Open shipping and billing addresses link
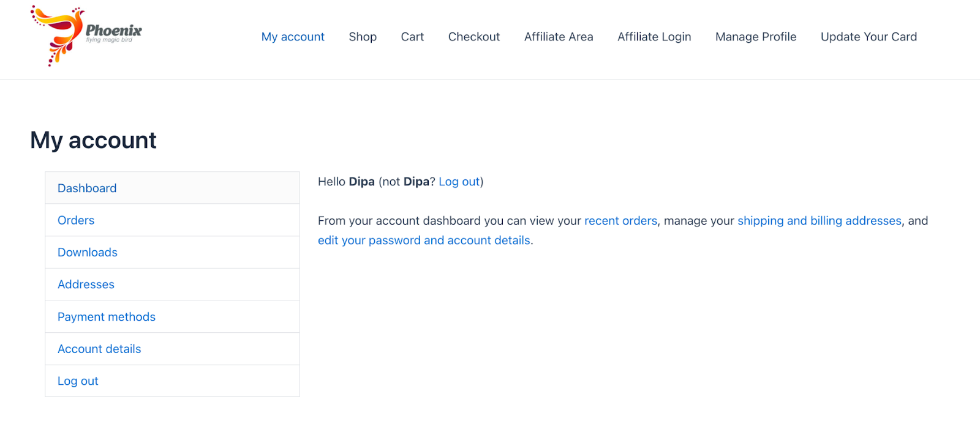 point(820,220)
